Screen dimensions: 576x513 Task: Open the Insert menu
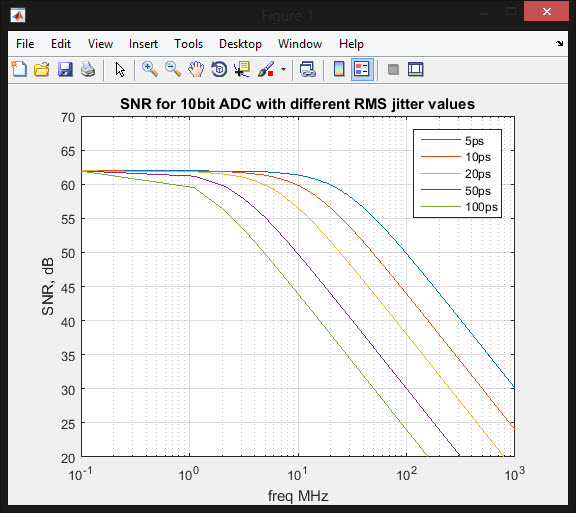(x=143, y=44)
